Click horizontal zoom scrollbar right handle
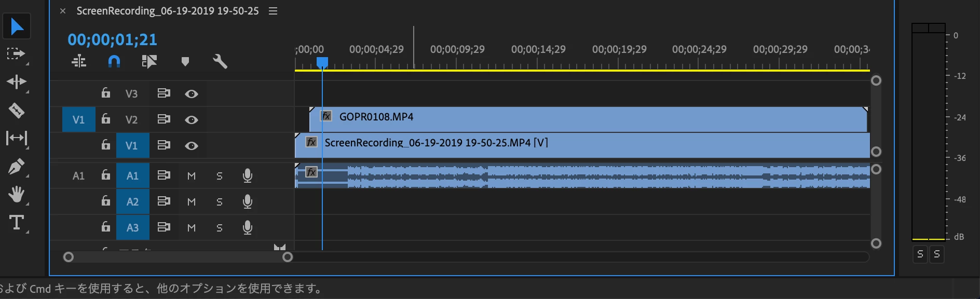This screenshot has width=980, height=299. point(288,257)
